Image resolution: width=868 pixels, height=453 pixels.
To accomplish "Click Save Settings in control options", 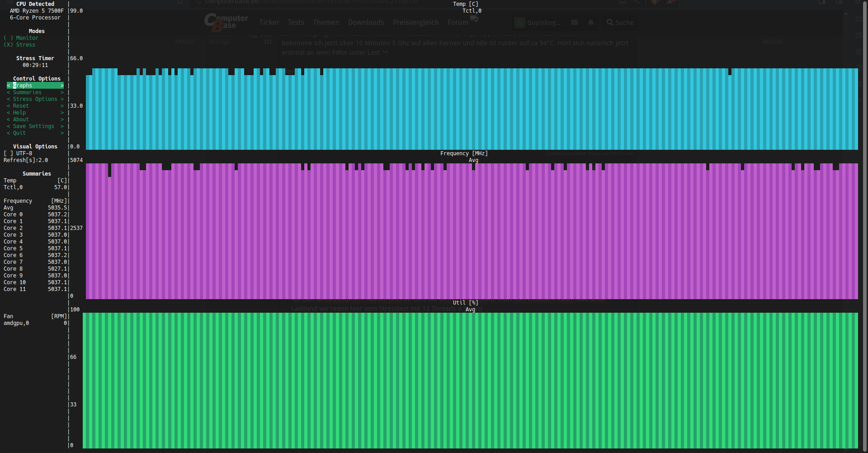I will 35,126.
